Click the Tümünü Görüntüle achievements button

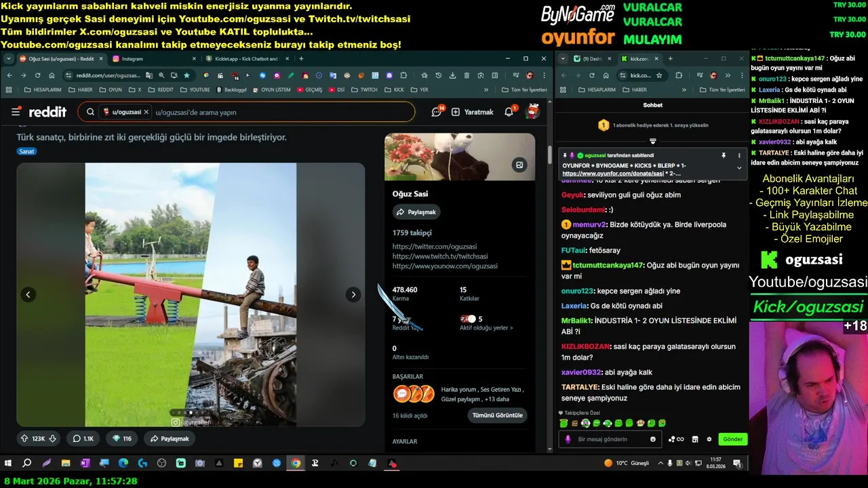point(498,415)
